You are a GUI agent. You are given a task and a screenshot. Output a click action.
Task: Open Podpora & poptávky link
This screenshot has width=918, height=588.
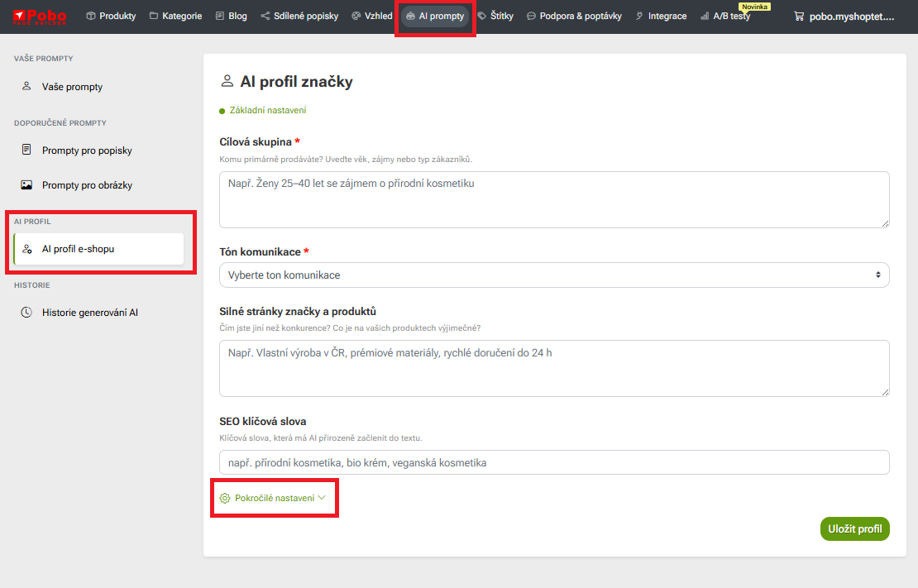pos(581,16)
